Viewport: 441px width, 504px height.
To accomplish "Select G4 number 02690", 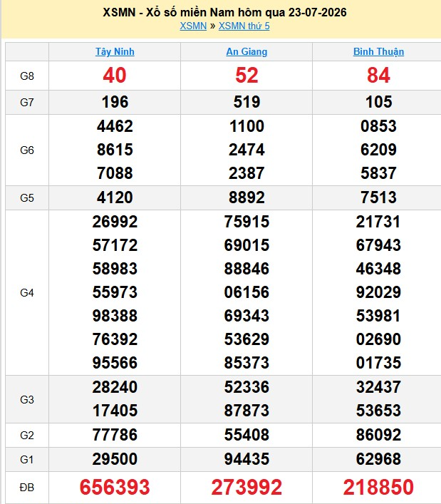I will tap(379, 339).
